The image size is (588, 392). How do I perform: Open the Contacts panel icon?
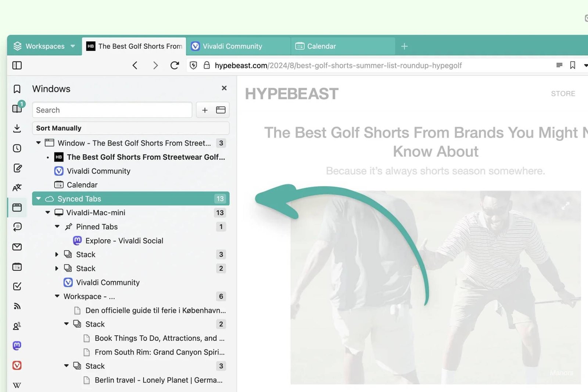17,326
